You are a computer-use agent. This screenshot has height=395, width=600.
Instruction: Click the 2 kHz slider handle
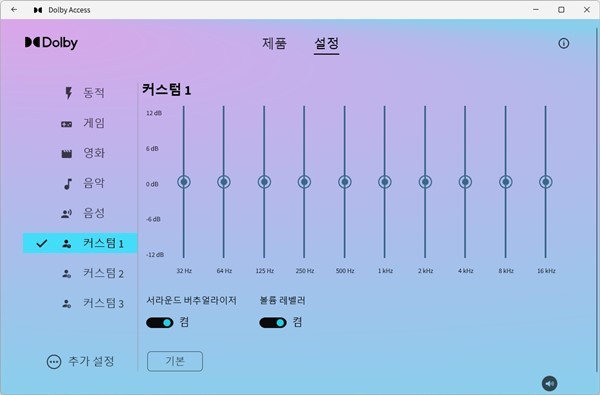(x=425, y=182)
